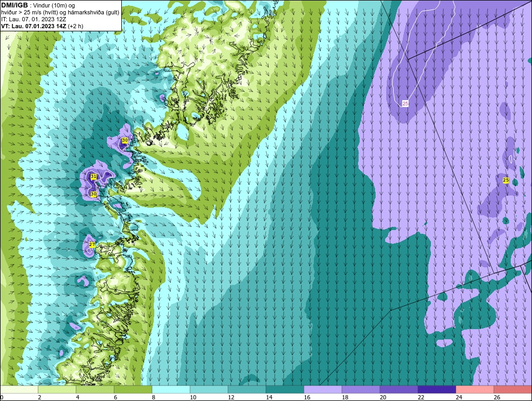Click the '18' scale tick label
Screen dimensions: 532x401
345,397
